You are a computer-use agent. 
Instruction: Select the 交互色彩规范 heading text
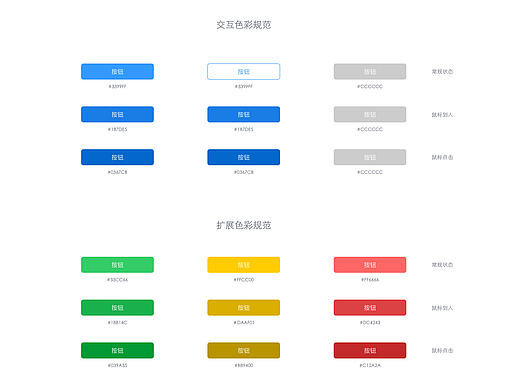pos(244,25)
